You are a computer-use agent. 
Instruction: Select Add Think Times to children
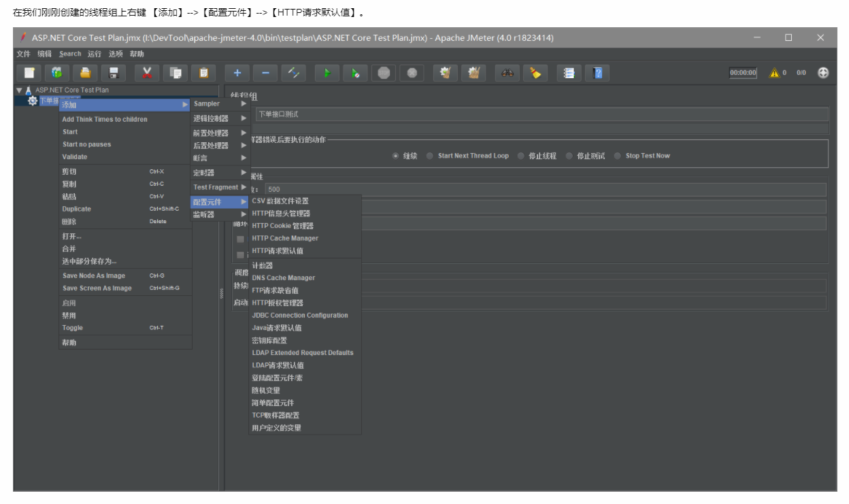(x=125, y=119)
